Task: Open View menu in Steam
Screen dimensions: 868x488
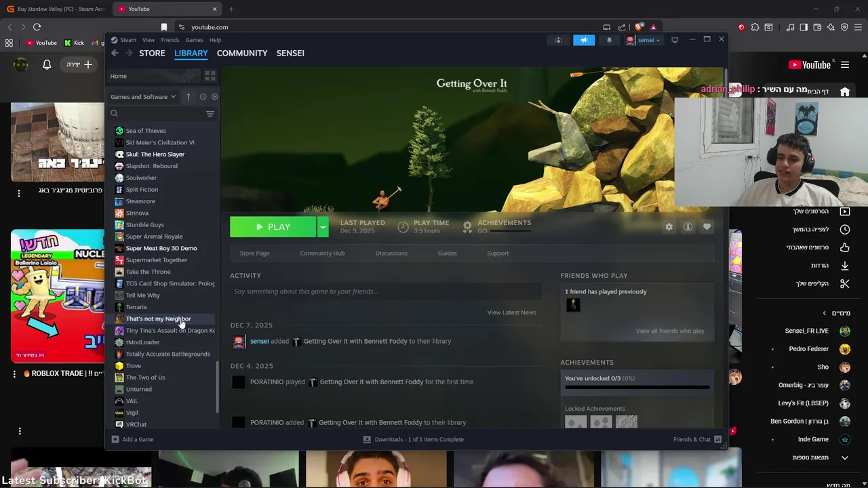Action: pos(149,40)
